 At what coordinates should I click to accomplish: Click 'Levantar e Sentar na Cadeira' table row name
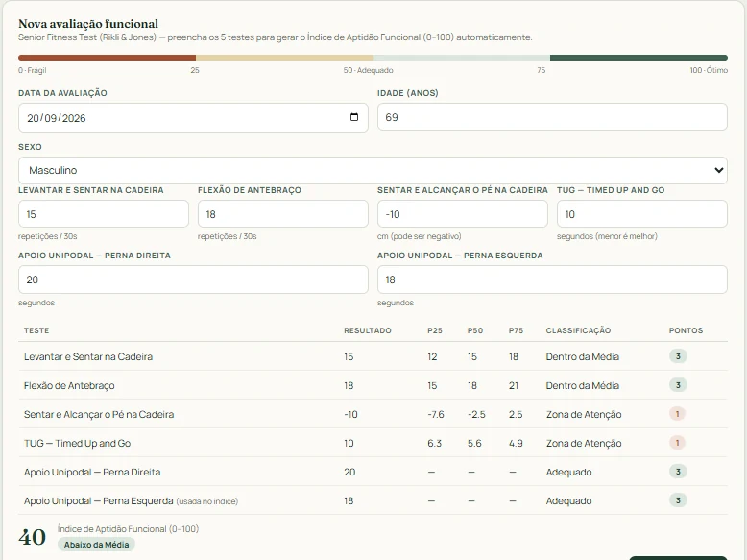tap(88, 356)
